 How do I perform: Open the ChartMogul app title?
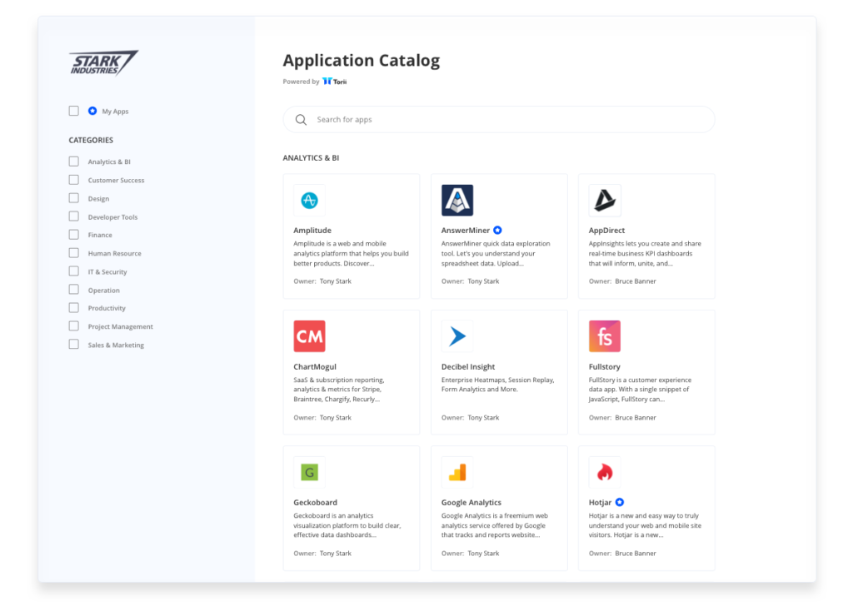[315, 366]
